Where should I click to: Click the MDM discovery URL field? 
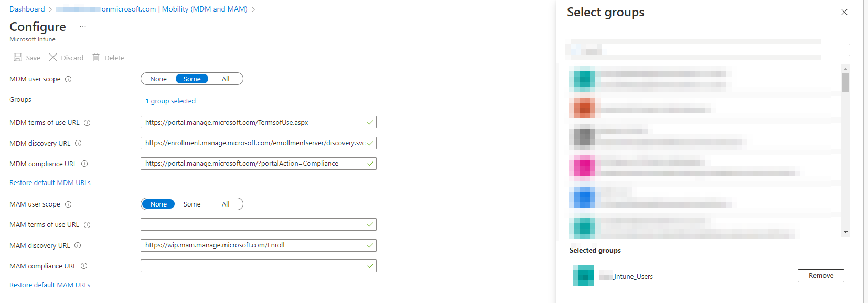click(x=259, y=143)
